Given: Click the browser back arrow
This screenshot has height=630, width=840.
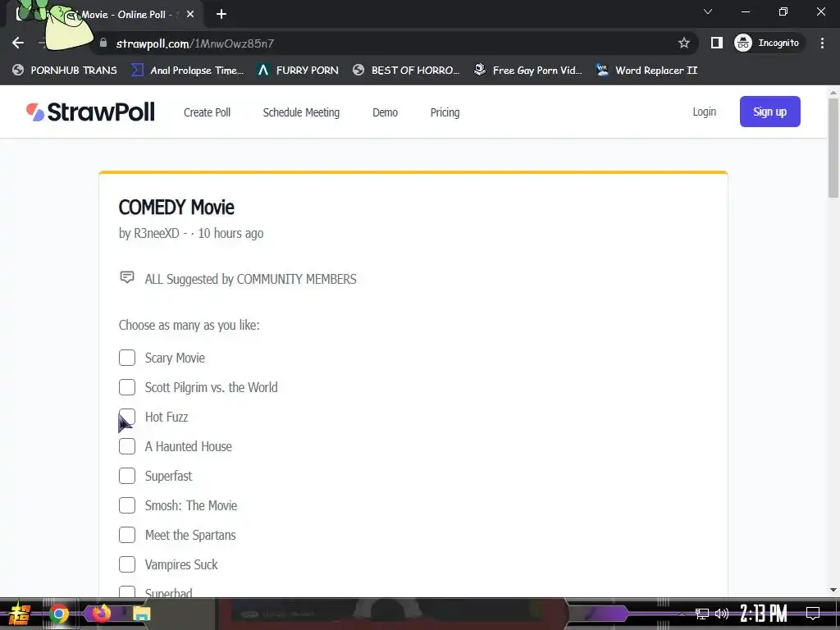Looking at the screenshot, I should tap(18, 43).
